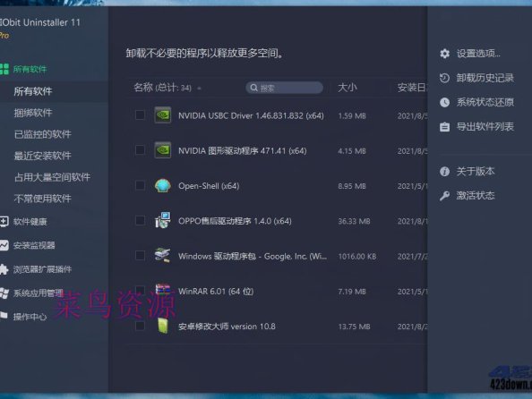Open 卸载历史记录 menu entry
532x399 pixels.
coord(485,78)
